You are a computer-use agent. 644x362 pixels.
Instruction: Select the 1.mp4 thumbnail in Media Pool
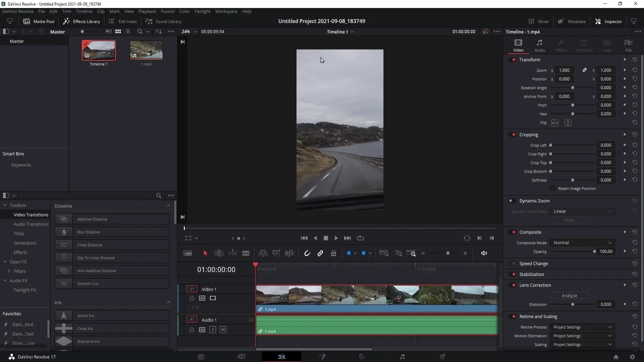pos(146,50)
